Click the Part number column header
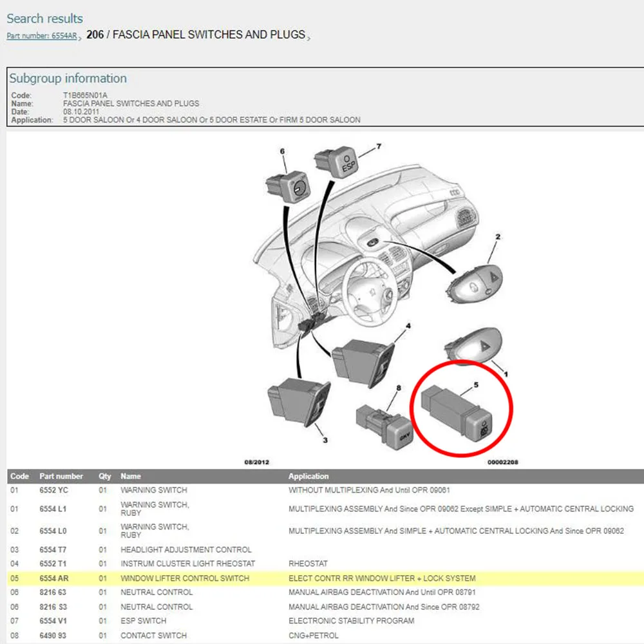The width and height of the screenshot is (644, 644). (61, 477)
